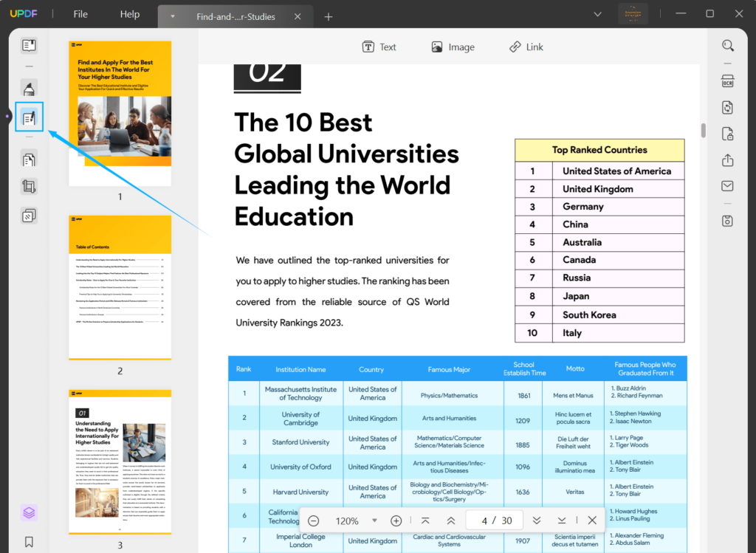
Task: Toggle the bookmark panel icon
Action: [x=29, y=541]
